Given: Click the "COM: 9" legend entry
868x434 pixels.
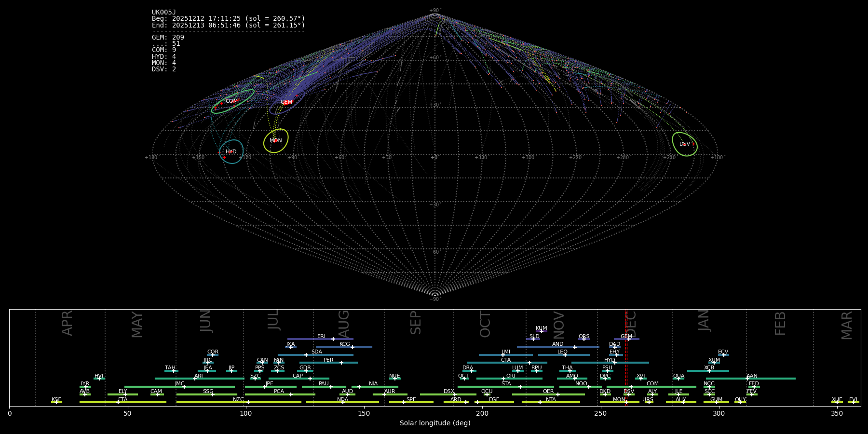Looking at the screenshot, I should click(x=164, y=50).
